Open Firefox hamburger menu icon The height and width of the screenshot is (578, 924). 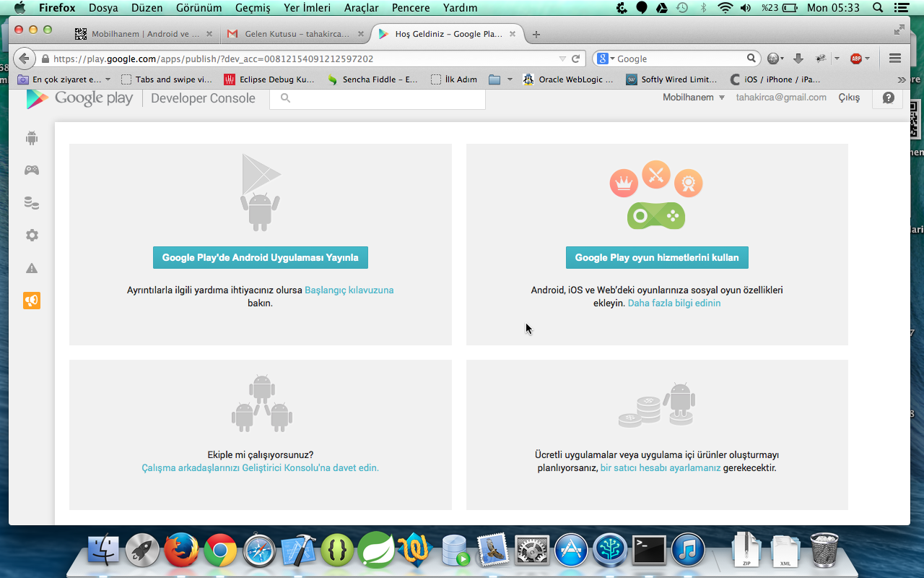(895, 59)
